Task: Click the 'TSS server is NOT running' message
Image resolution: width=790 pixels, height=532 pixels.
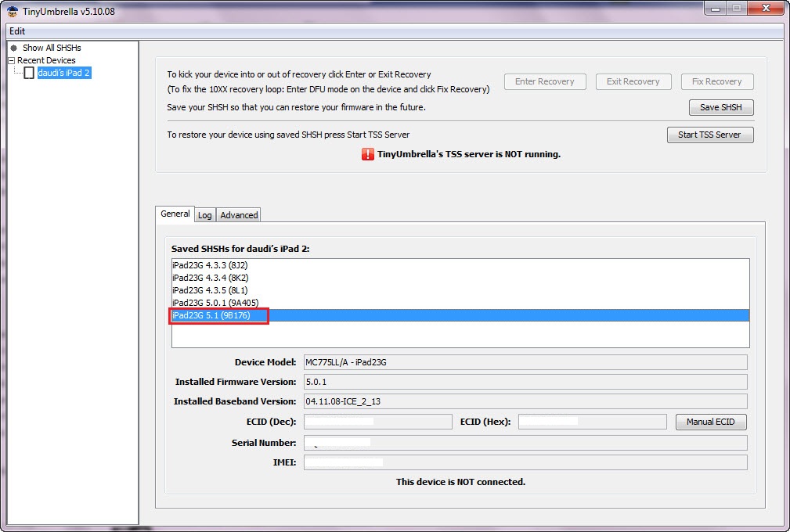Action: click(469, 155)
